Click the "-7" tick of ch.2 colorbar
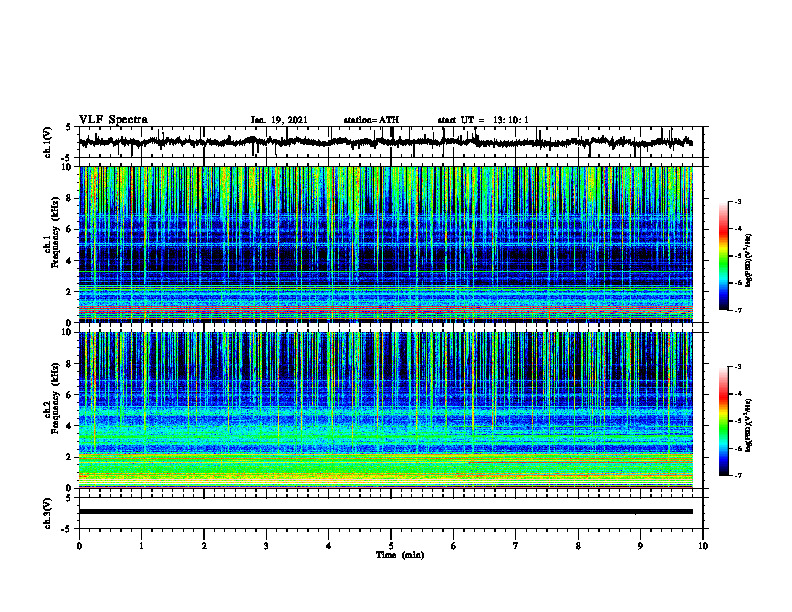Screen dimensions: 792x612 737,475
